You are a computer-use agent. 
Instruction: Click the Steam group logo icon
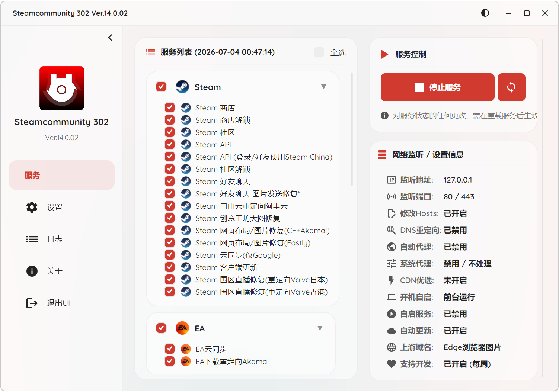click(182, 87)
